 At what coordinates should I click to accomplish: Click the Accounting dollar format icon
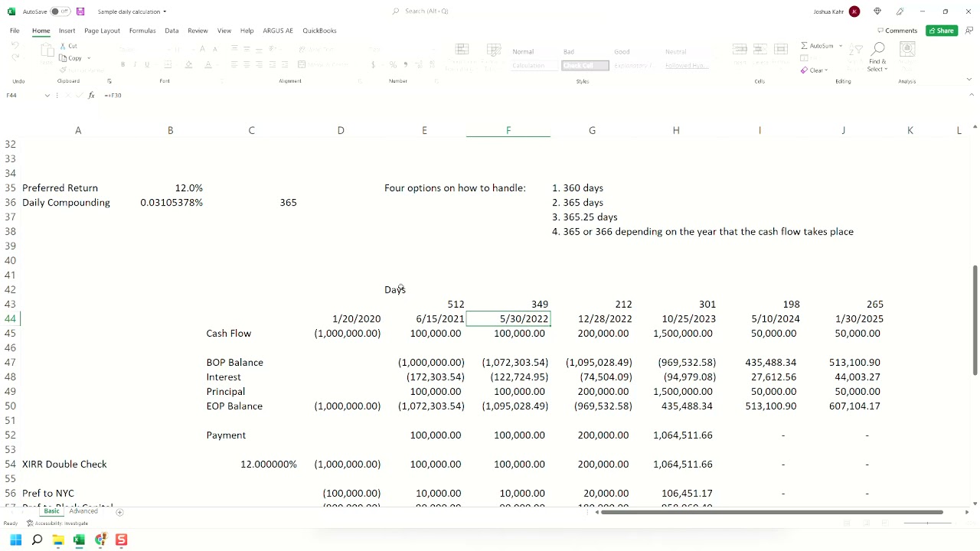[374, 65]
